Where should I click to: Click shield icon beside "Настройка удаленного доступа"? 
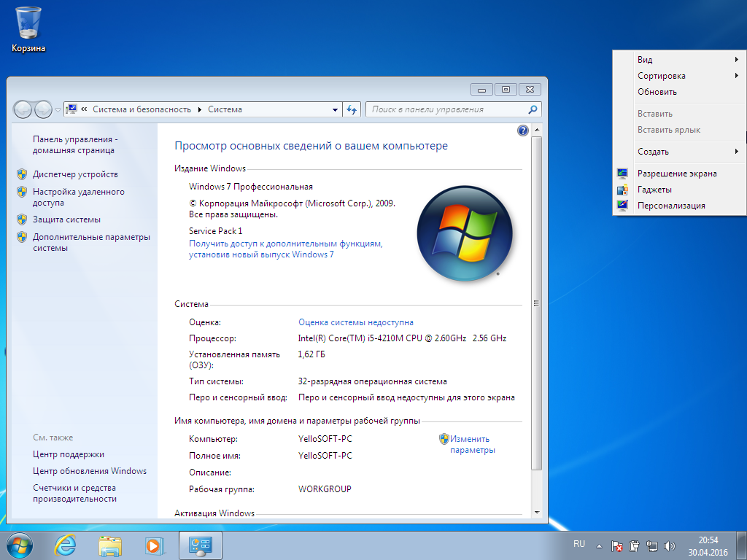pyautogui.click(x=22, y=192)
